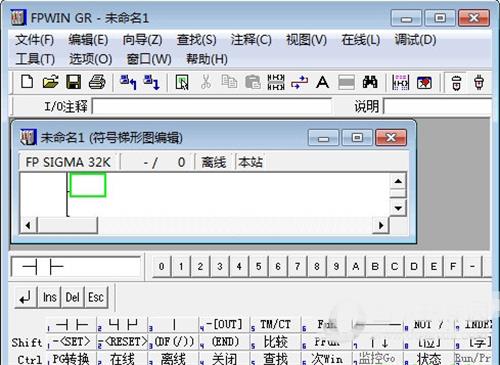
Task: Click into the 说明 input field
Action: click(438, 107)
